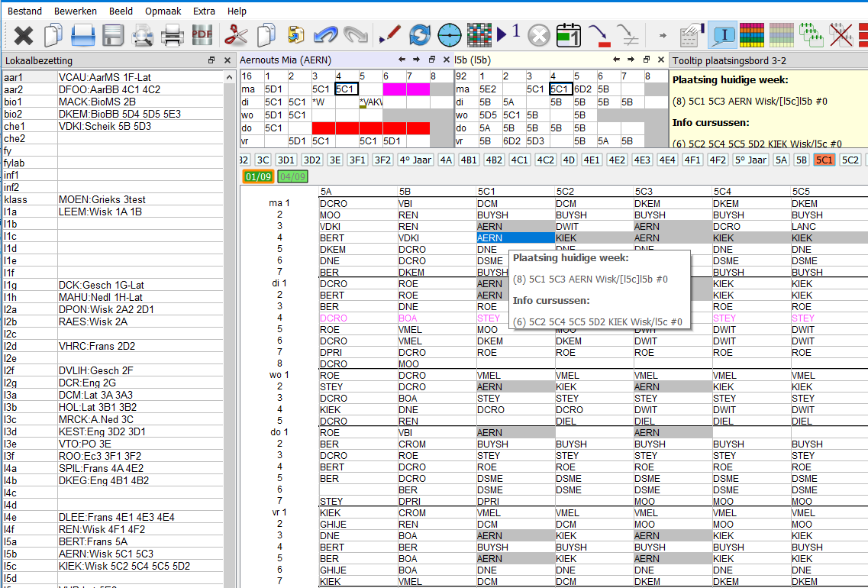The image size is (868, 588).
Task: Undock the Lokaalbezetting panel
Action: 211,60
